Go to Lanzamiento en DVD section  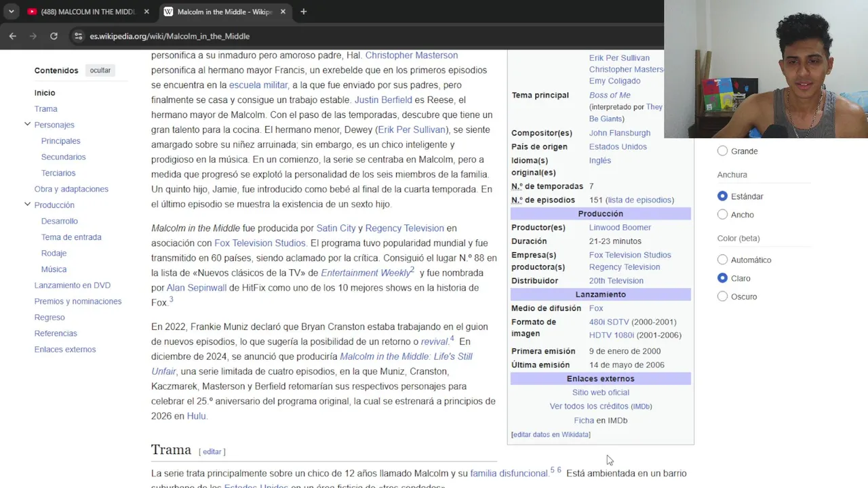[73, 285]
